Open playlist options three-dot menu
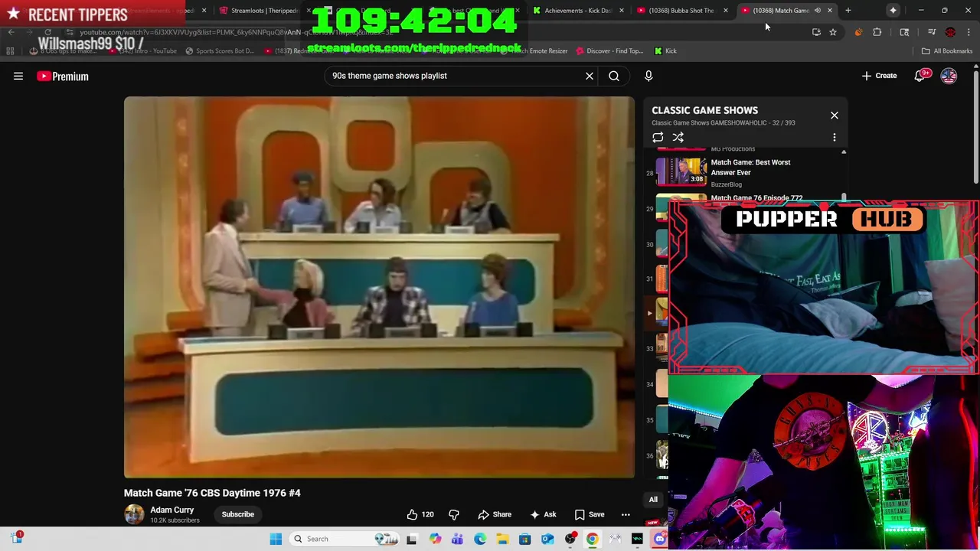This screenshot has width=980, height=551. (835, 138)
